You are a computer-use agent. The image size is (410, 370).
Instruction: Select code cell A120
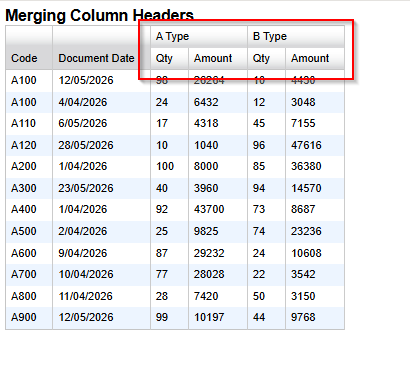click(x=29, y=145)
